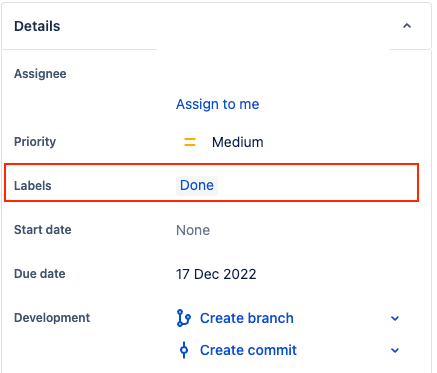The height and width of the screenshot is (373, 437).
Task: Click the Priority field name
Action: point(35,142)
